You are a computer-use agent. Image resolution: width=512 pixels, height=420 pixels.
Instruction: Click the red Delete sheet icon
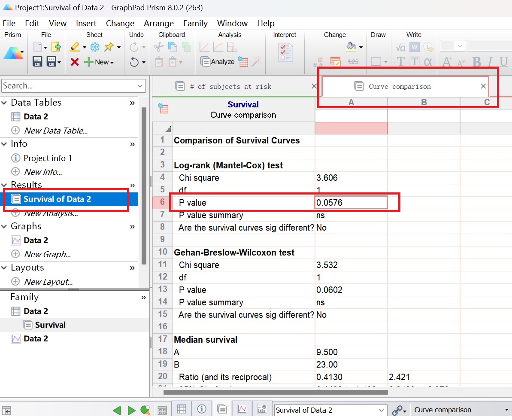pyautogui.click(x=75, y=62)
